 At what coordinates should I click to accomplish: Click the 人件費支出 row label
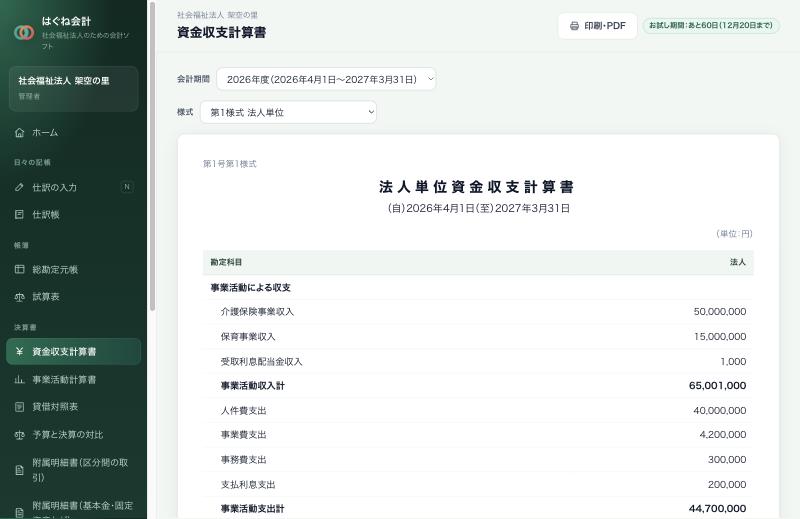[243, 411]
